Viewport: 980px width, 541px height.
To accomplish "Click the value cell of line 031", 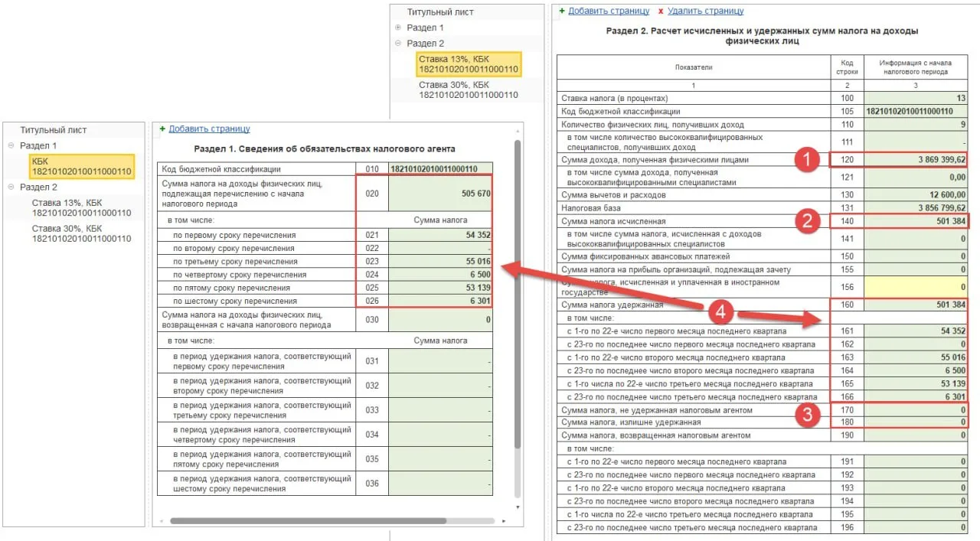I will point(440,360).
